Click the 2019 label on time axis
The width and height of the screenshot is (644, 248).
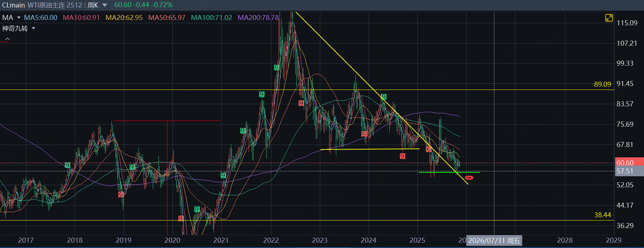[x=124, y=240]
